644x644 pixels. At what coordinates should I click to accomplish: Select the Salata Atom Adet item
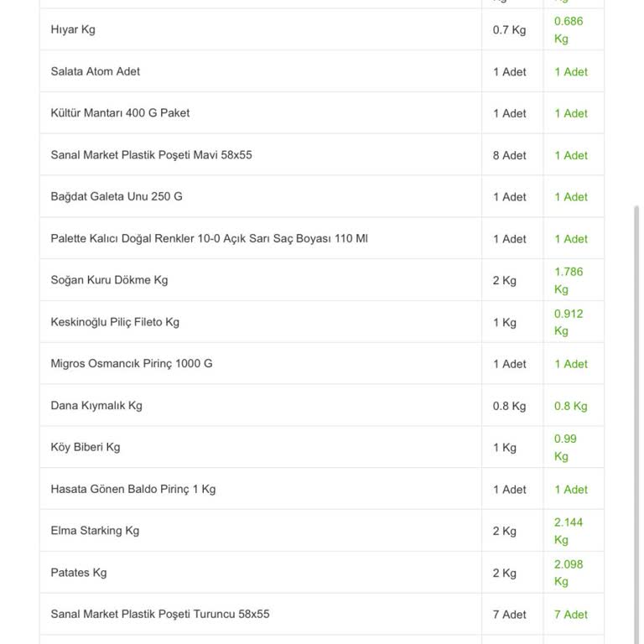coord(95,71)
